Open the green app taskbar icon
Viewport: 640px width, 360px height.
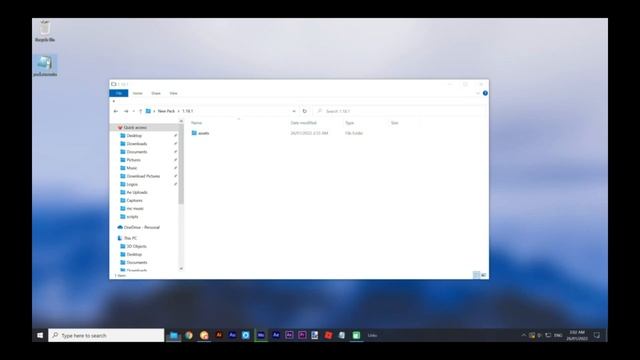point(356,336)
